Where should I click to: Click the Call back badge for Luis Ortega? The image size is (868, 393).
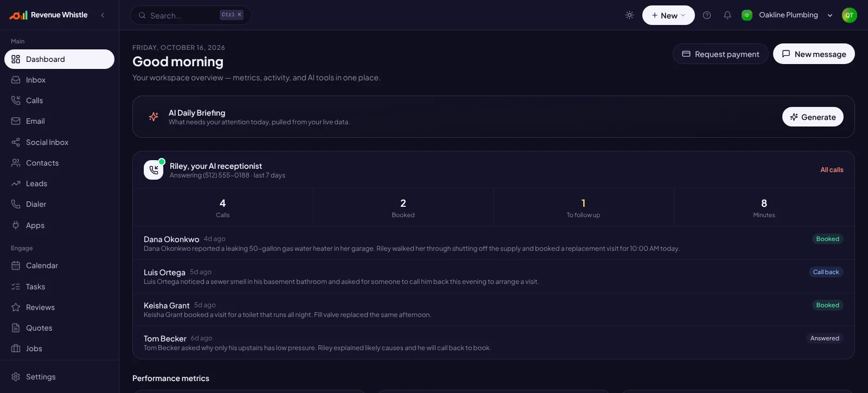[826, 272]
